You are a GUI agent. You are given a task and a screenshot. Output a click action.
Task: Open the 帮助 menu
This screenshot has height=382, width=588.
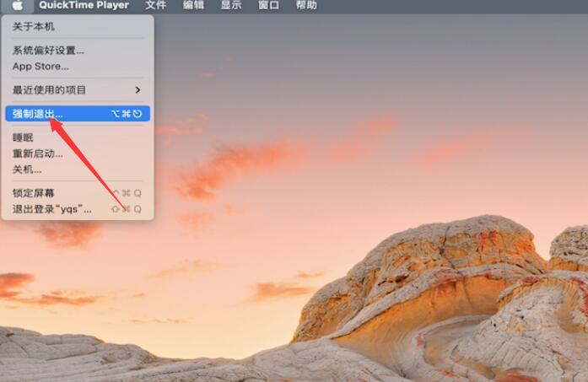pos(306,5)
